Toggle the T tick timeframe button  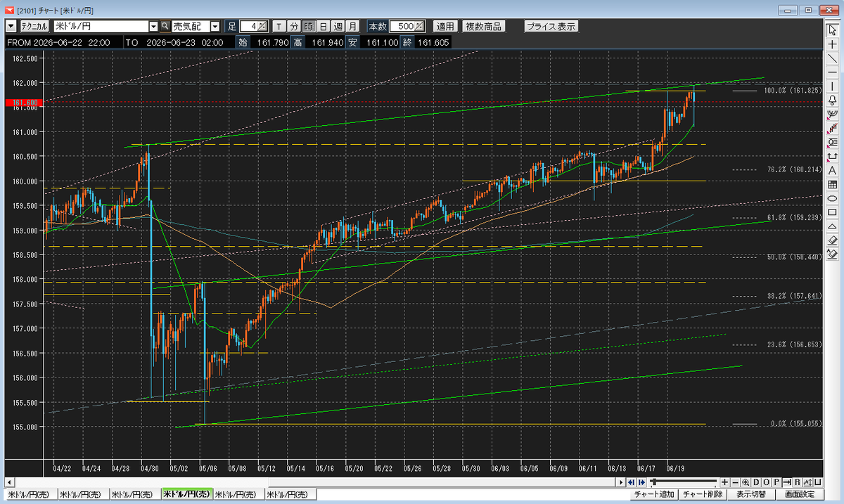[279, 26]
